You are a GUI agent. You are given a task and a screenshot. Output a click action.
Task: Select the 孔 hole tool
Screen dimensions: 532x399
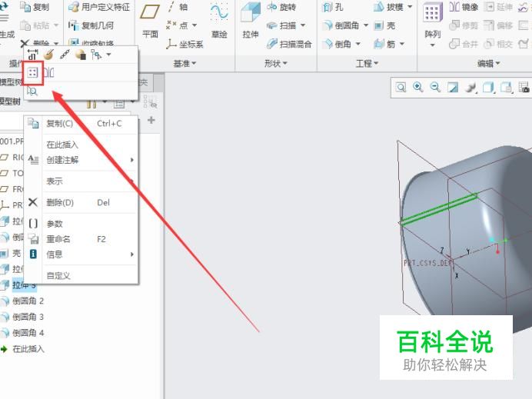click(333, 7)
